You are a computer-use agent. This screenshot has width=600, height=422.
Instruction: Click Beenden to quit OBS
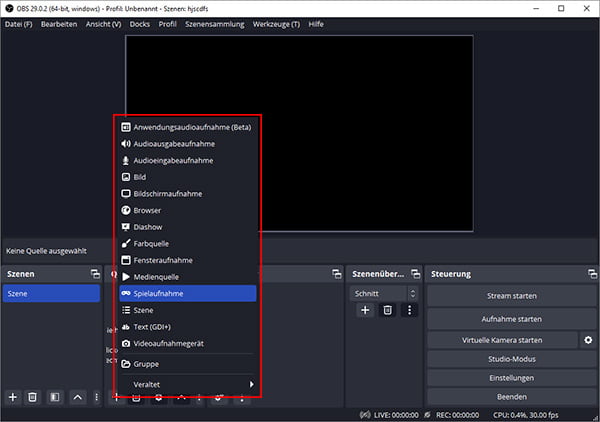tap(512, 397)
